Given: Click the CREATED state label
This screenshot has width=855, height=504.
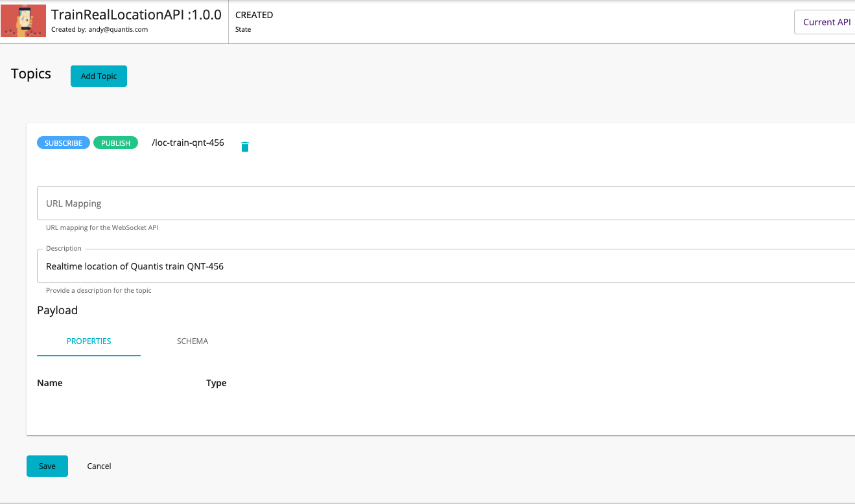Looking at the screenshot, I should pyautogui.click(x=254, y=15).
